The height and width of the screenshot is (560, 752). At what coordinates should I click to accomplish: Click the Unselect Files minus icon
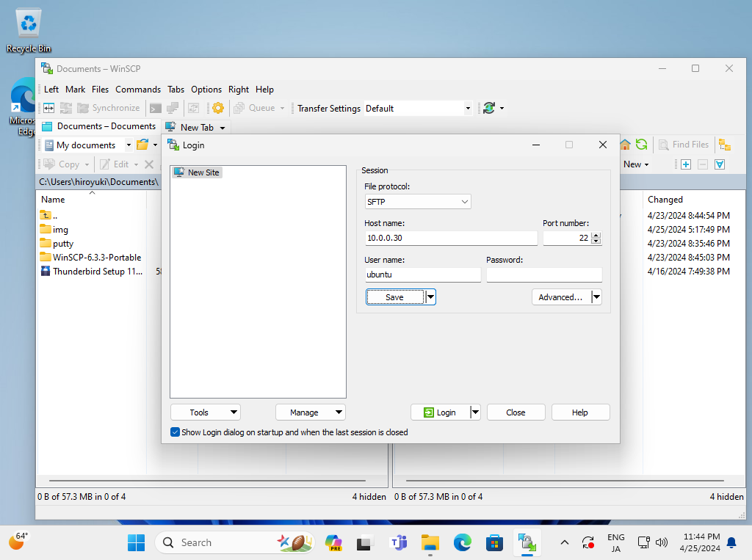pos(703,164)
